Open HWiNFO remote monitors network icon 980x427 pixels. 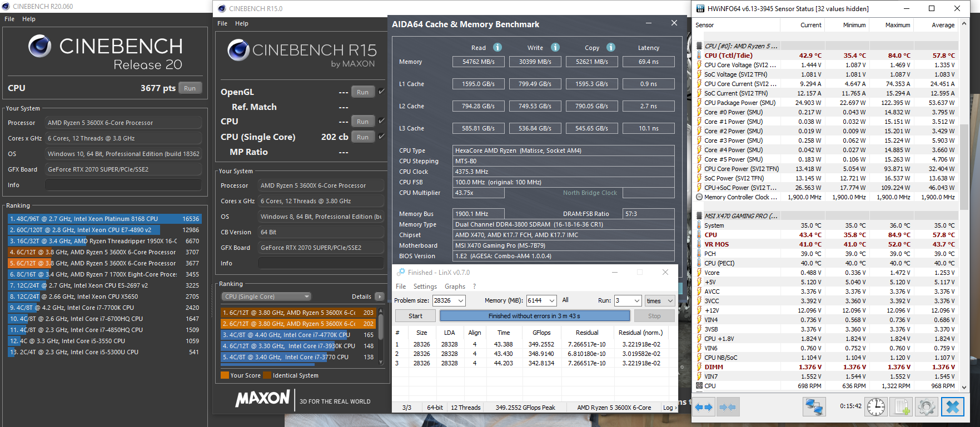point(814,407)
